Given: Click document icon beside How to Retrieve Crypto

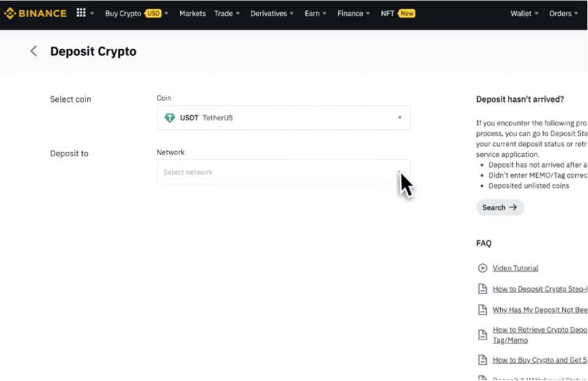Looking at the screenshot, I should point(482,335).
